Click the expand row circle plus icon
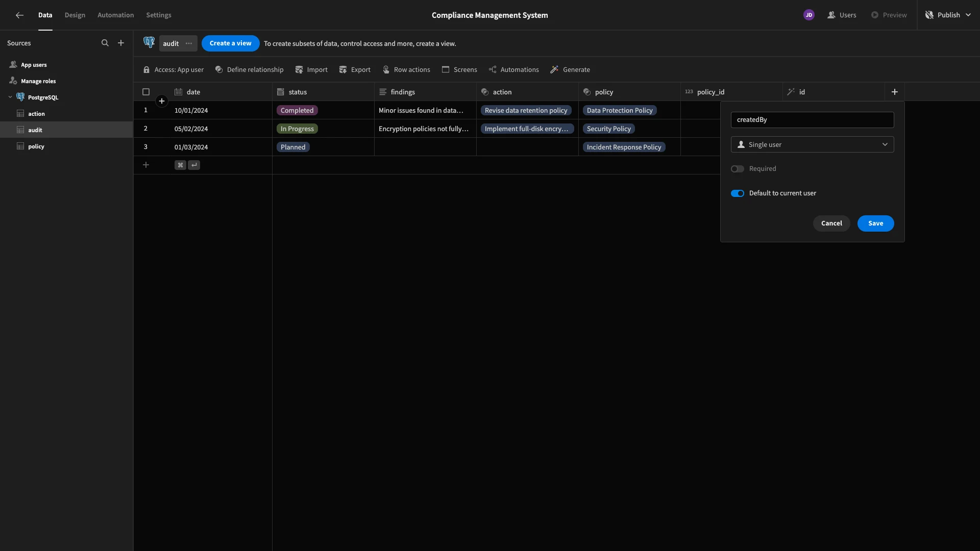The width and height of the screenshot is (980, 551). pyautogui.click(x=162, y=101)
